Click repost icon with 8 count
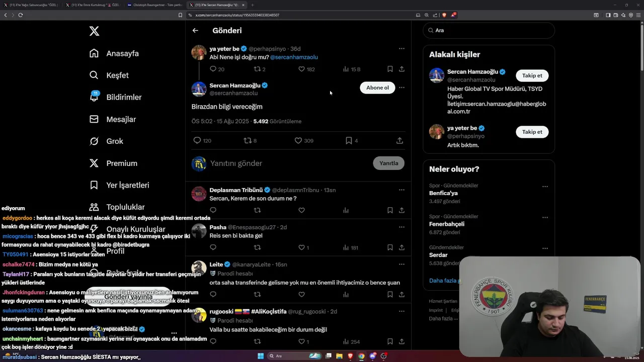Viewport: 644px width, 362px height. (x=248, y=141)
